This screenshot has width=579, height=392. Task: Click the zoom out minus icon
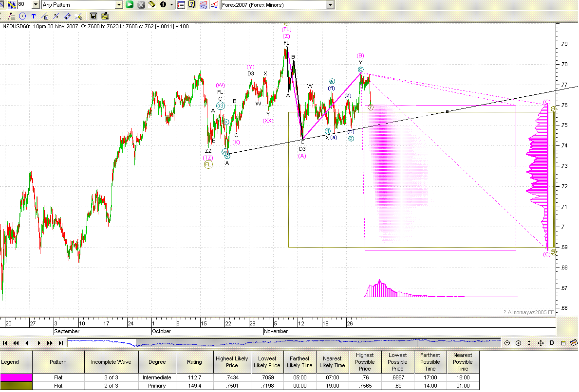click(507, 343)
